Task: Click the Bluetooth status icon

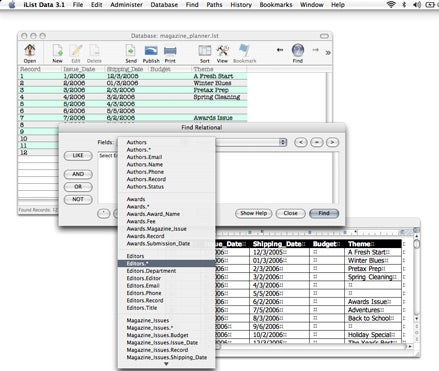Action: (404, 5)
